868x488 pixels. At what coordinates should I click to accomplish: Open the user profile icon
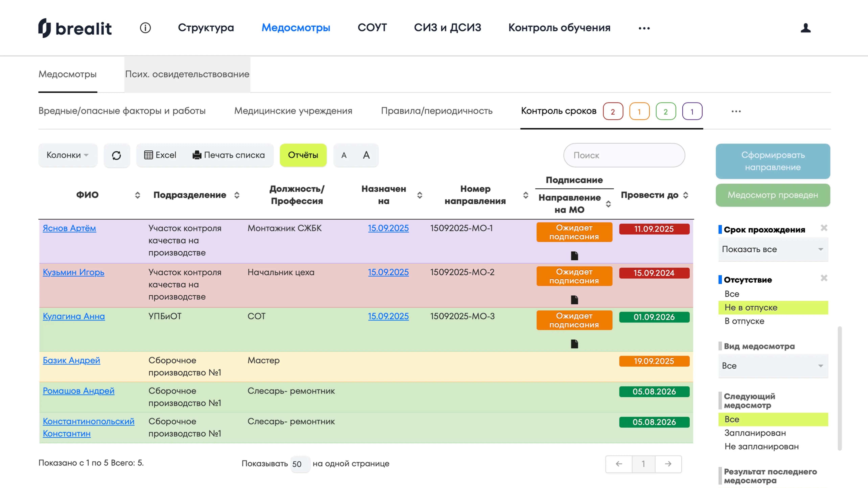(805, 28)
